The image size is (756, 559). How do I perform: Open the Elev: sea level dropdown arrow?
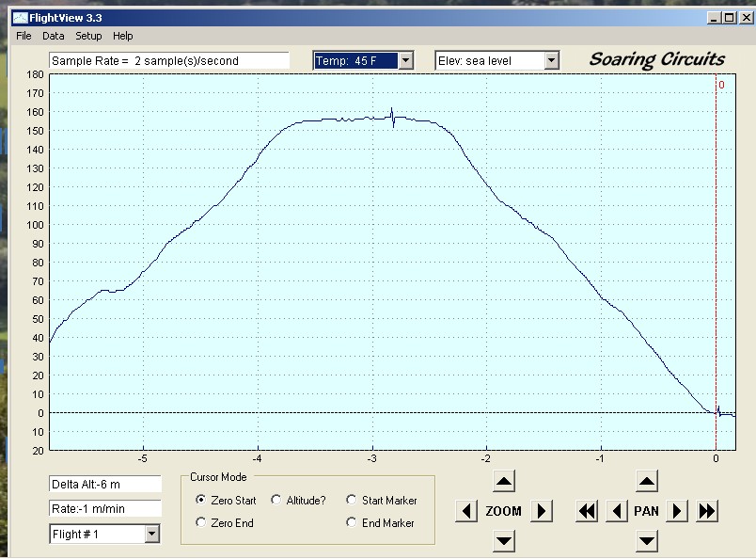(552, 61)
